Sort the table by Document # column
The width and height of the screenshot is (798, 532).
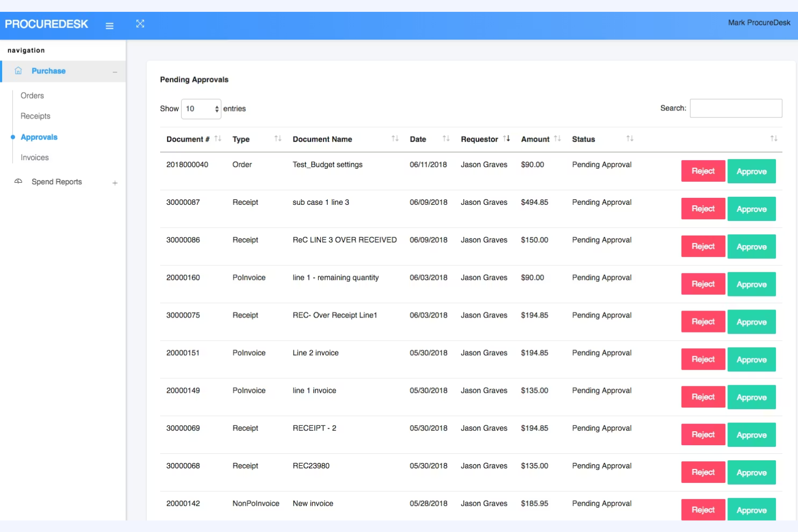point(218,139)
